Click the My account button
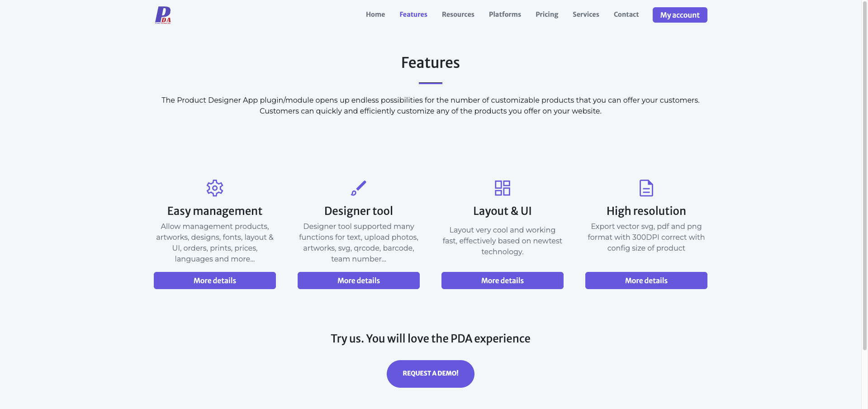This screenshot has width=868, height=409. click(x=679, y=15)
